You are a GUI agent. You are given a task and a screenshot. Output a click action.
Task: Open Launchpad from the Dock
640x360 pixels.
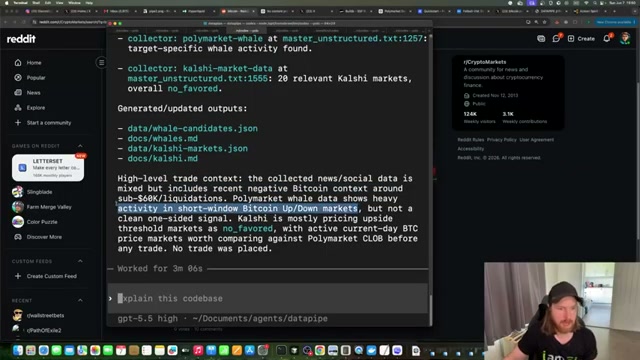tap(31, 350)
